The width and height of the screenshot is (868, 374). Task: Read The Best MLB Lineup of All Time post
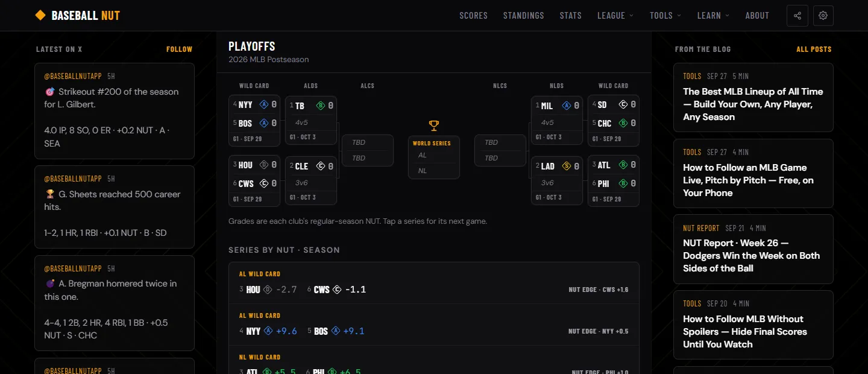753,98
